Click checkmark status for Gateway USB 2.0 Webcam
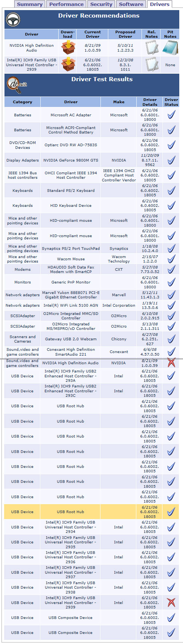 click(x=171, y=339)
